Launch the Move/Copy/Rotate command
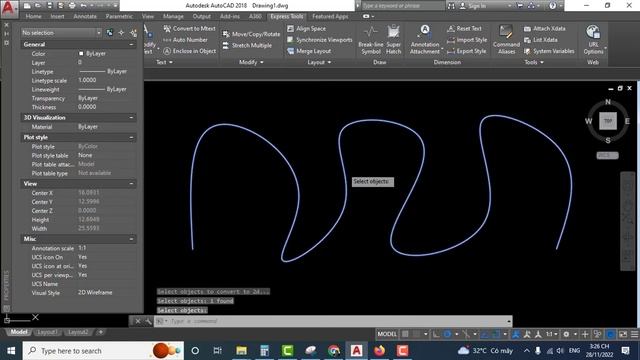This screenshot has width=640, height=360. pyautogui.click(x=251, y=34)
